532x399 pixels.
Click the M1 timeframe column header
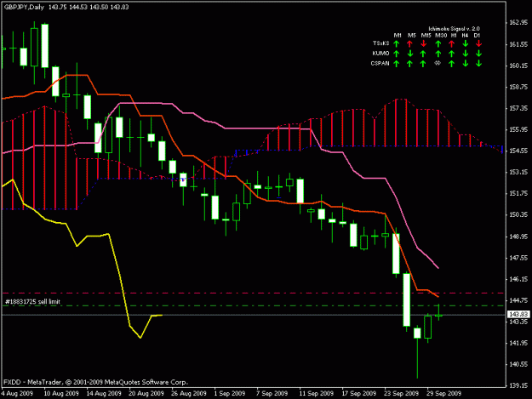398,35
